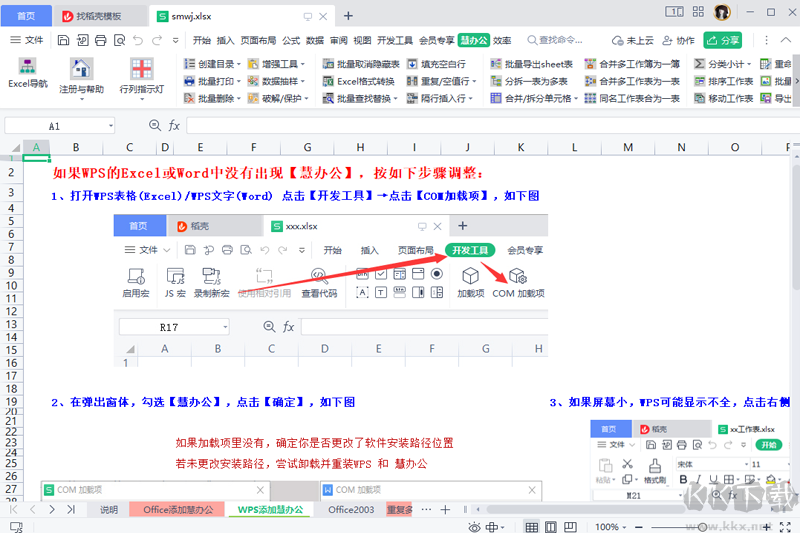Open the 移动工作表 tool
800x533 pixels.
click(x=724, y=98)
